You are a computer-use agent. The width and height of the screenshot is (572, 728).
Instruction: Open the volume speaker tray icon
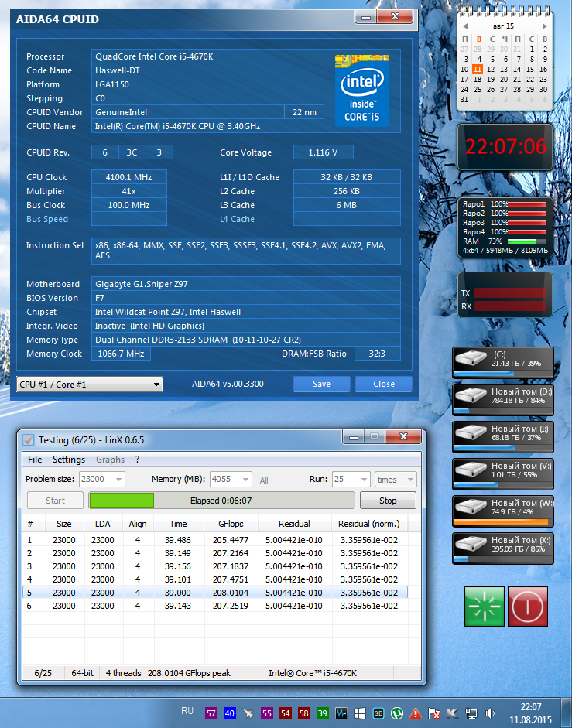coord(490,713)
